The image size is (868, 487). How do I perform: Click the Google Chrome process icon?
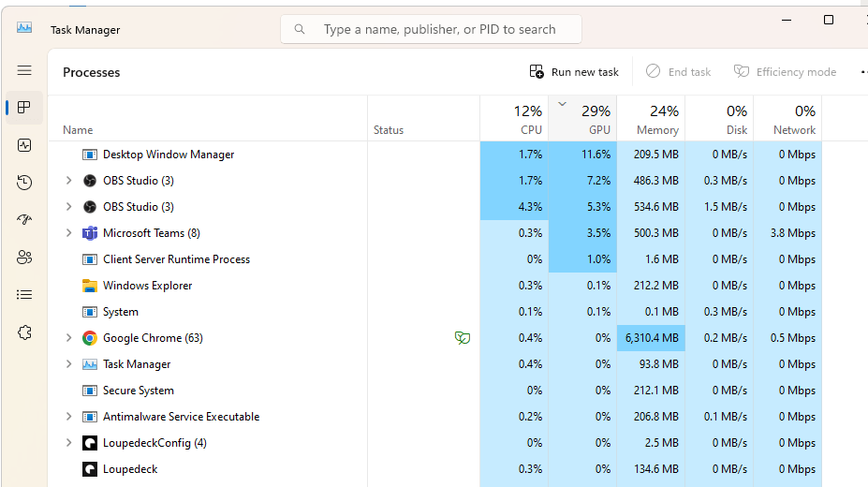pyautogui.click(x=90, y=338)
